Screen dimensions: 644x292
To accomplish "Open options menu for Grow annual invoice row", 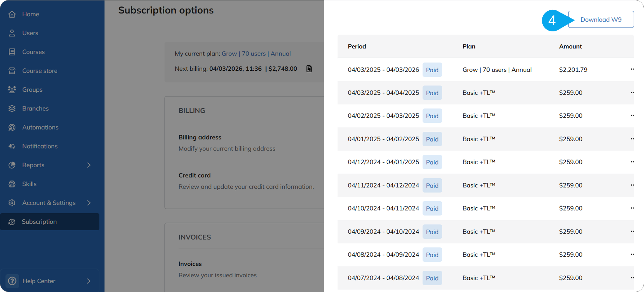I will pos(632,69).
